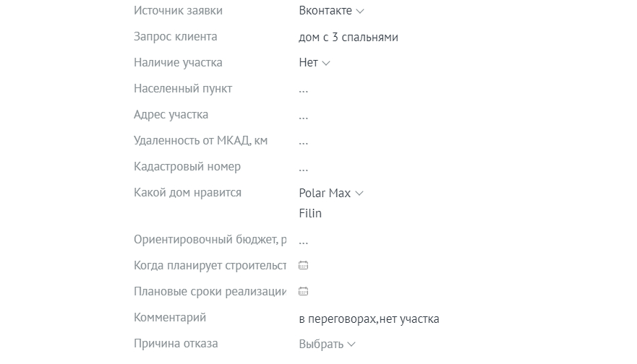Click empty Адрес участка field
This screenshot has height=364, width=637.
click(304, 116)
